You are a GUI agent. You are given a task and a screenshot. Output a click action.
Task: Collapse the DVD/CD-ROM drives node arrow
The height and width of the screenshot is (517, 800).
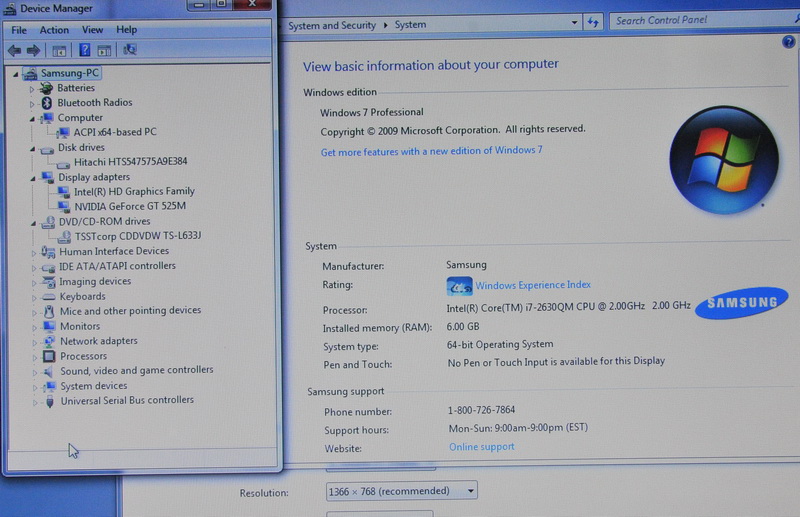point(34,223)
